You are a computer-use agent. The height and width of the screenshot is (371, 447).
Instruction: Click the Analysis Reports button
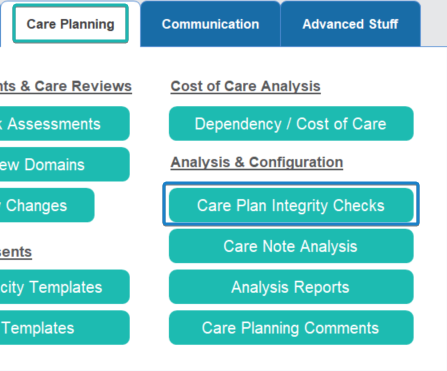pyautogui.click(x=291, y=287)
